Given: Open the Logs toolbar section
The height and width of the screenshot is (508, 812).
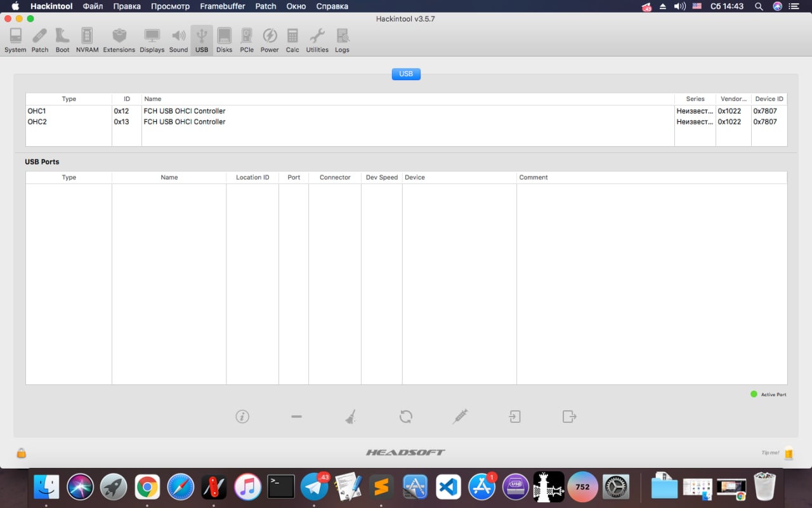Looking at the screenshot, I should (342, 40).
